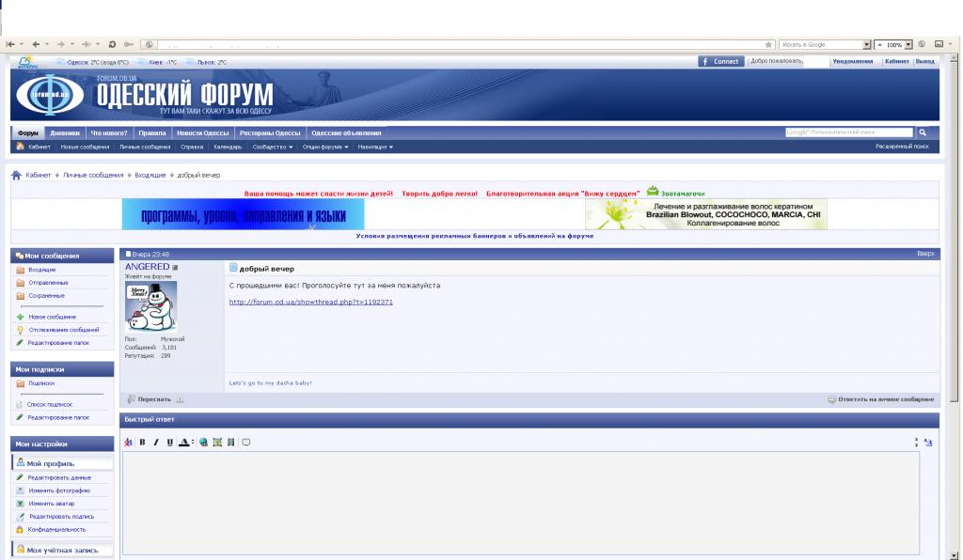Click the insert link globe icon
This screenshot has width=963, height=560.
(x=203, y=442)
